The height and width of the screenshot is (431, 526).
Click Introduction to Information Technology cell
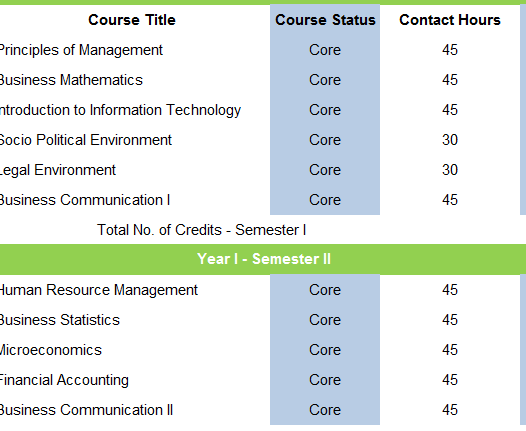click(134, 110)
